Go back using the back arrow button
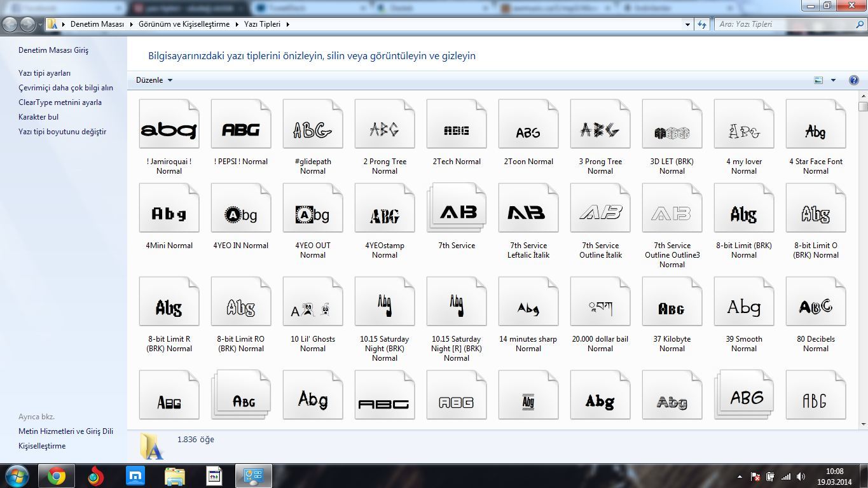Image resolution: width=868 pixels, height=488 pixels. [11, 24]
